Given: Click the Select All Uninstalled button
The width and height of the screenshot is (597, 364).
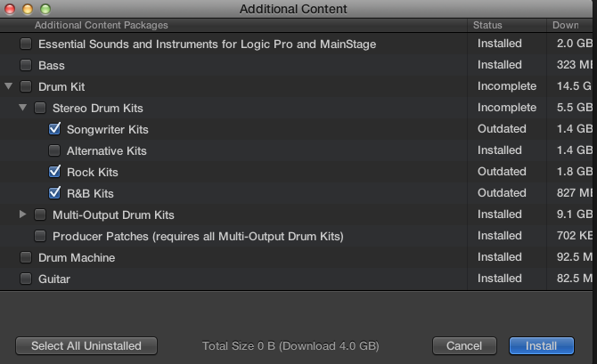Looking at the screenshot, I should point(86,345).
